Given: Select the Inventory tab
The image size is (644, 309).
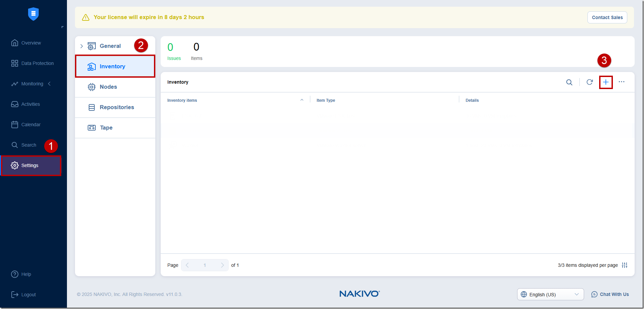Looking at the screenshot, I should coord(115,66).
